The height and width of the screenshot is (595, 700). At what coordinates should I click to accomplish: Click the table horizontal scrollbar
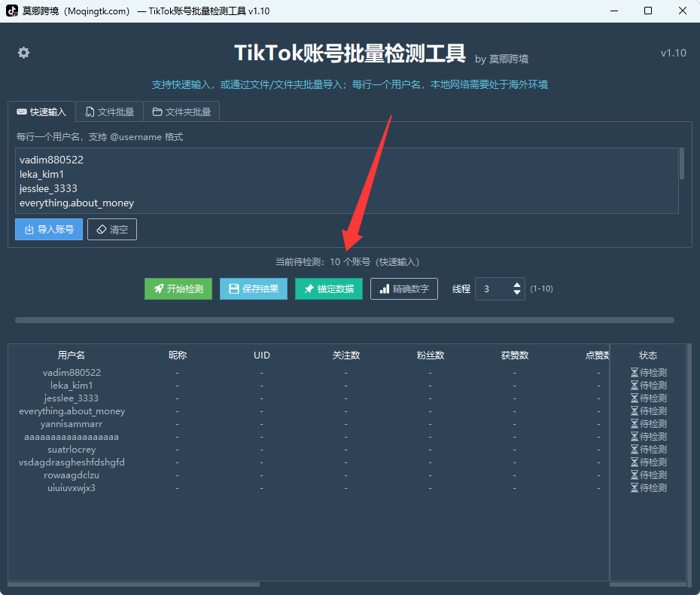133,584
